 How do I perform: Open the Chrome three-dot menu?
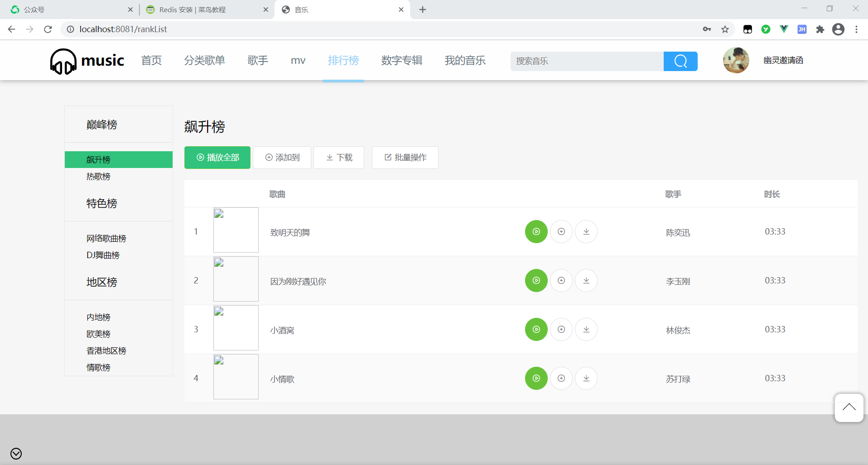tap(856, 29)
